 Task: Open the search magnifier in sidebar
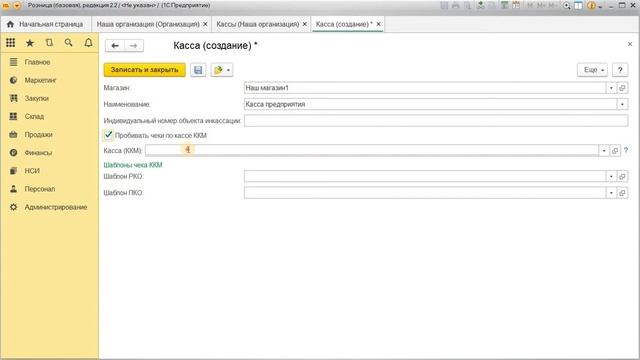69,43
